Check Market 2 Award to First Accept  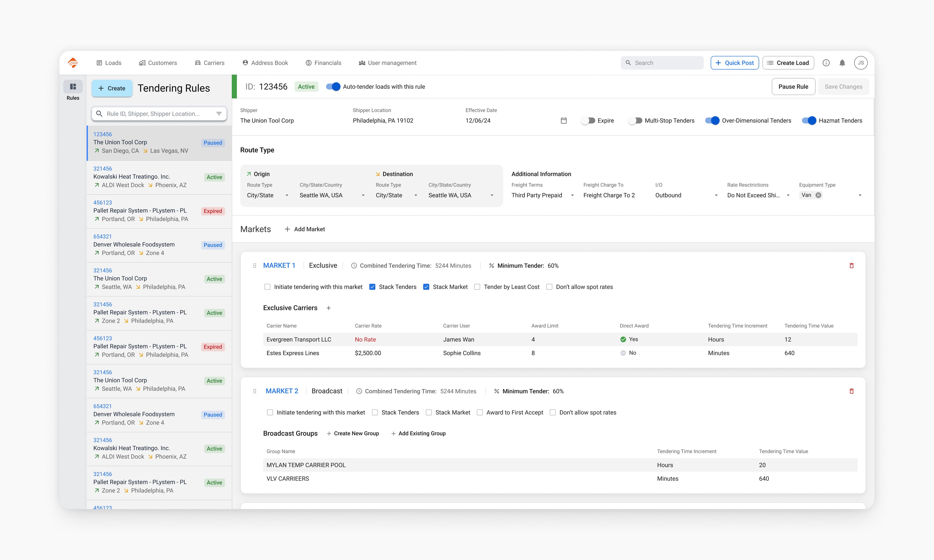point(480,412)
